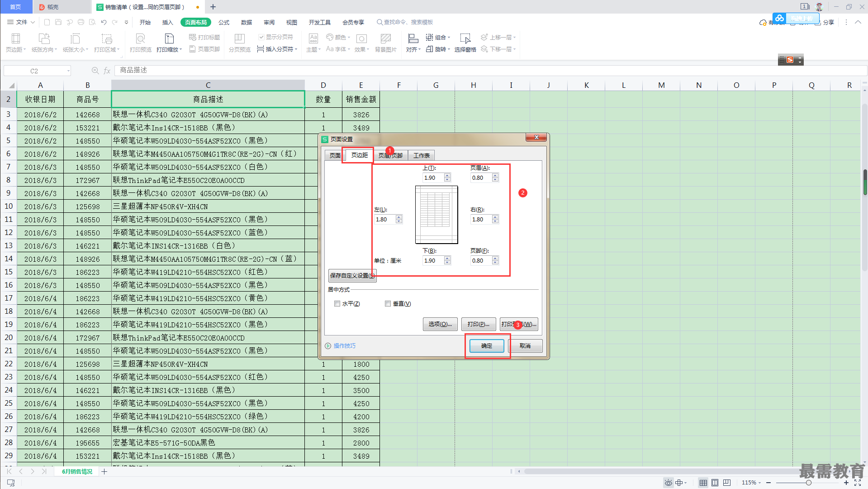Screen dimensions: 868x489
Task: Click the zoom in plus button
Action: [846, 483]
